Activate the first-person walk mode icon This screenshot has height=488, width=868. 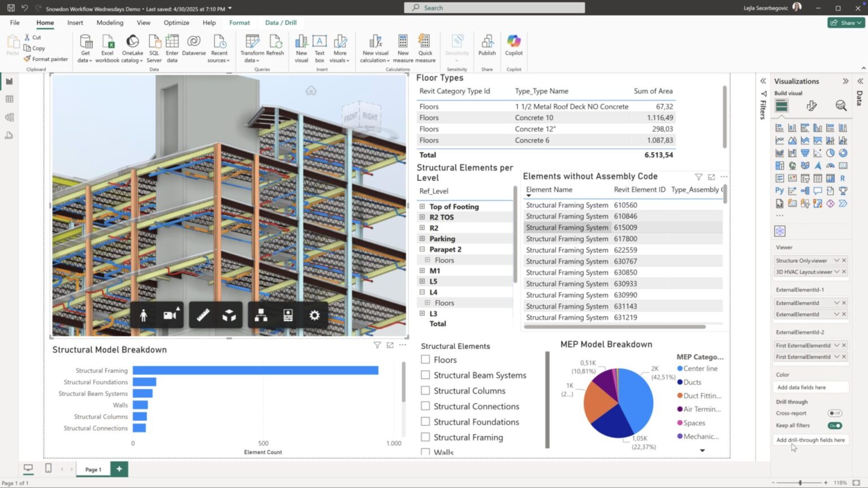(144, 315)
